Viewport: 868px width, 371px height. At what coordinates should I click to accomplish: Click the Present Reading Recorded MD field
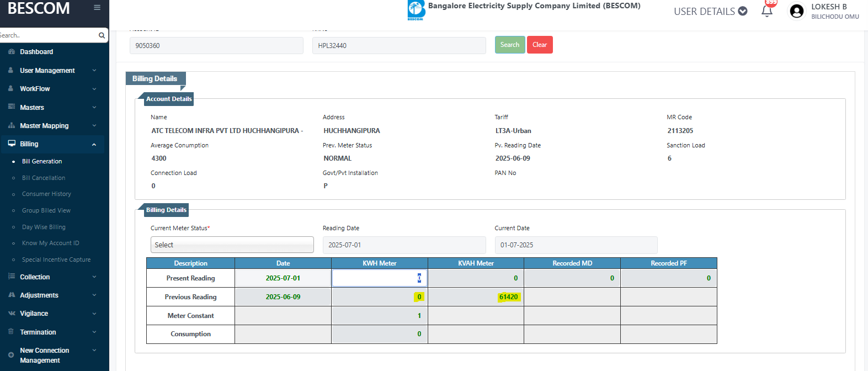572,278
